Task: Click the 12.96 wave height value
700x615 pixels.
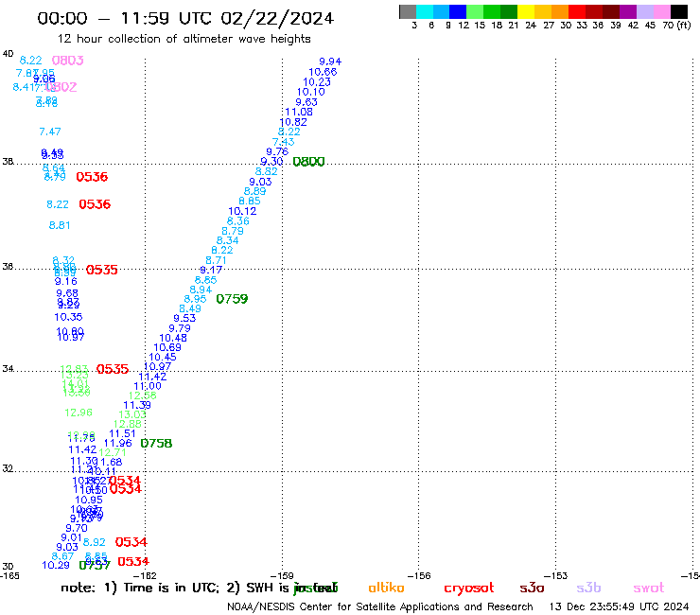Action: coord(79,413)
